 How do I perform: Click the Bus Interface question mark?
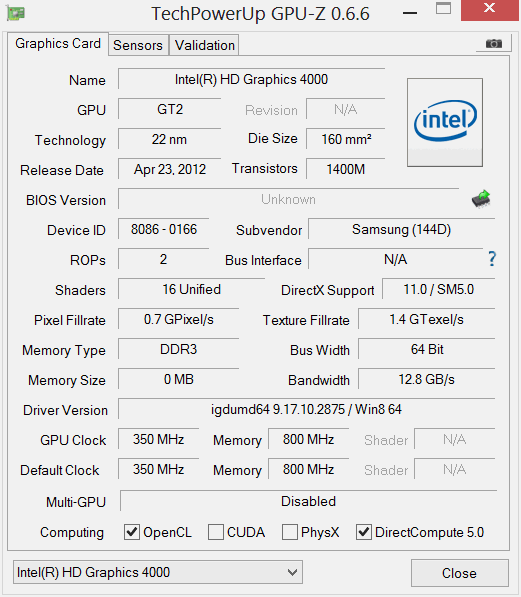pos(492,259)
